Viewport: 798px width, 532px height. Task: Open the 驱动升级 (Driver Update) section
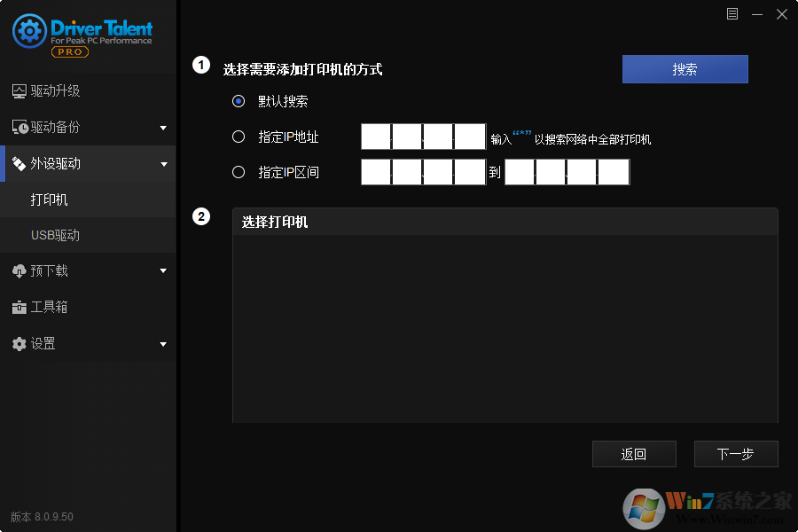pyautogui.click(x=53, y=90)
